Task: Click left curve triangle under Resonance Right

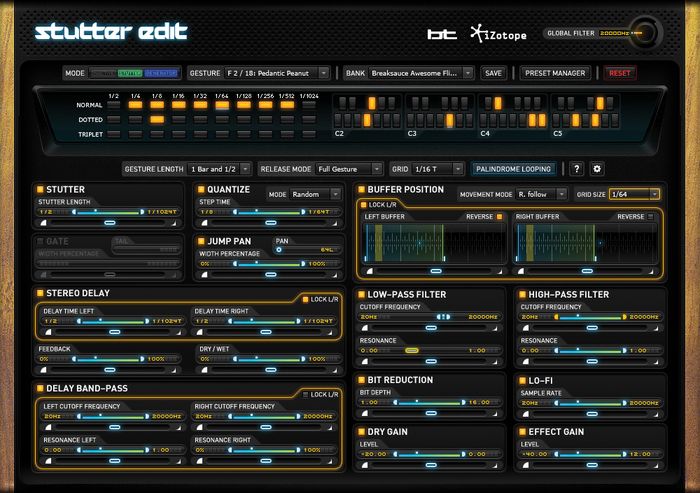Action: tap(200, 461)
